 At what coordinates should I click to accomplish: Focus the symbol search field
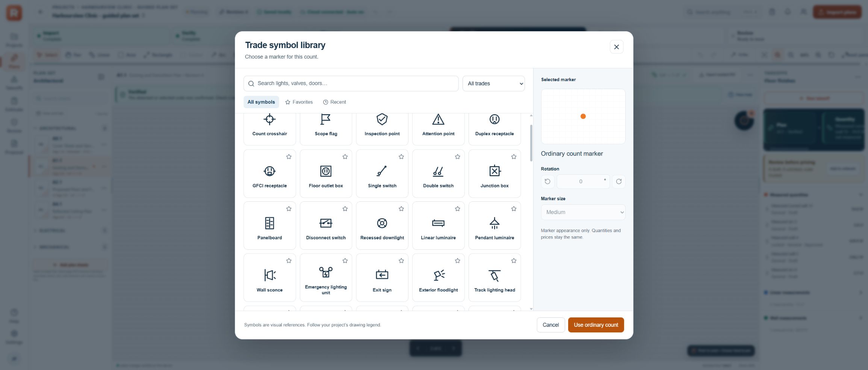(x=351, y=83)
